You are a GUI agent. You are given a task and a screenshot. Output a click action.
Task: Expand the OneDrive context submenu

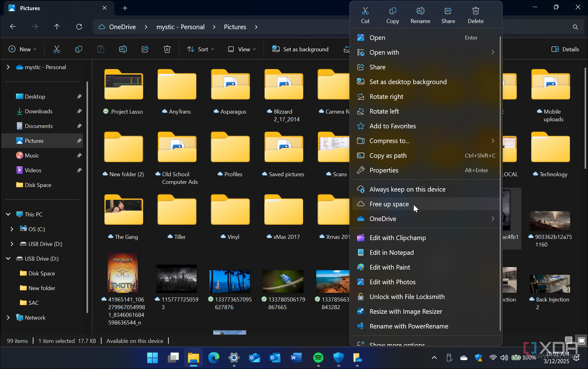click(493, 219)
